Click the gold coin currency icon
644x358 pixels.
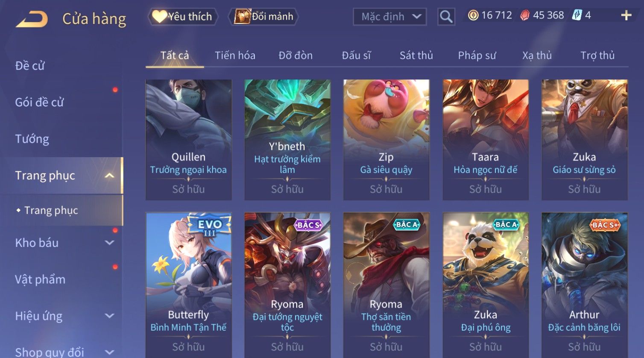point(473,16)
